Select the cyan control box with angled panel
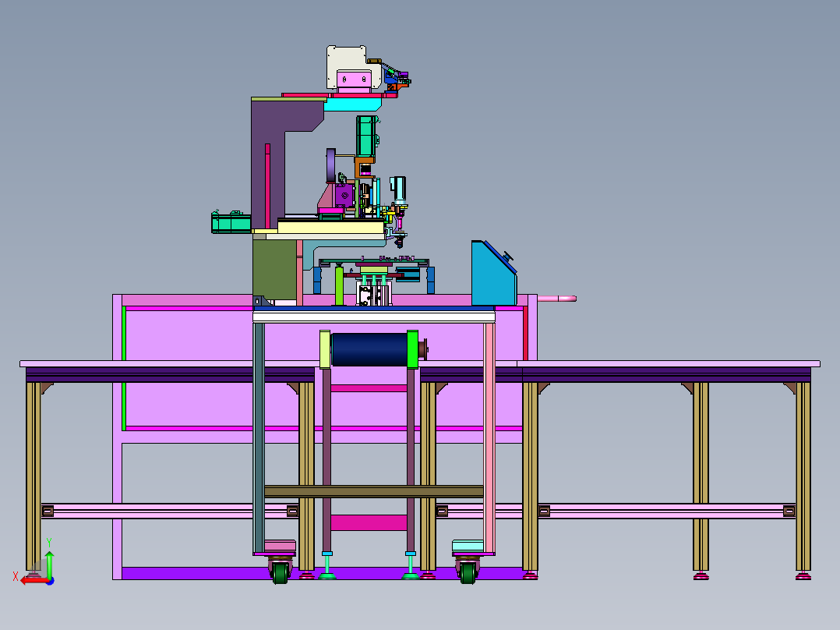The height and width of the screenshot is (630, 840). tap(493, 273)
